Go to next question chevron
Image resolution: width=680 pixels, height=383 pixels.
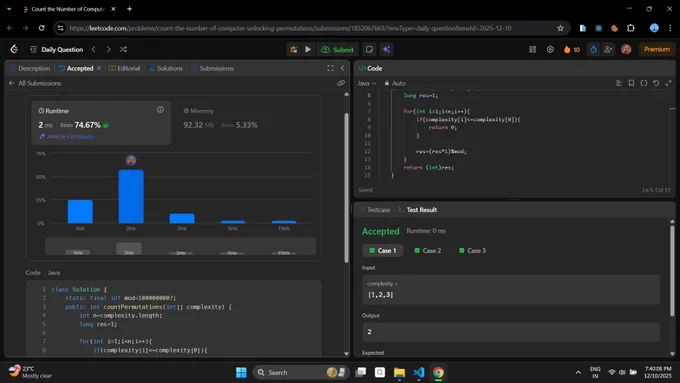[x=108, y=49]
